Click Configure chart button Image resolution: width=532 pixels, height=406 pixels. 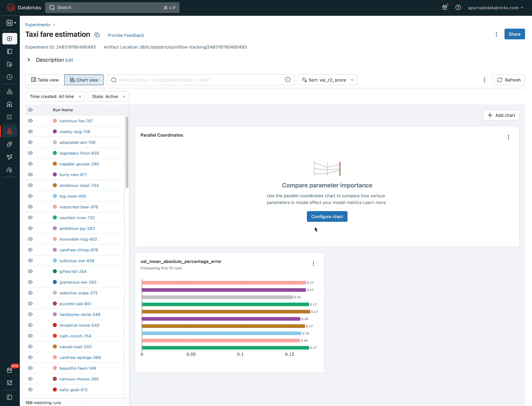tap(327, 216)
